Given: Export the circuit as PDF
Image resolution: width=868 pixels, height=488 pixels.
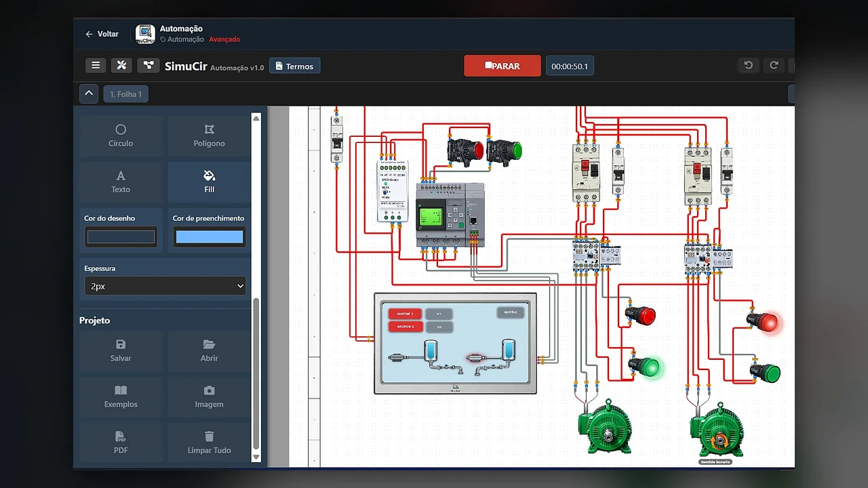Looking at the screenshot, I should (x=121, y=443).
